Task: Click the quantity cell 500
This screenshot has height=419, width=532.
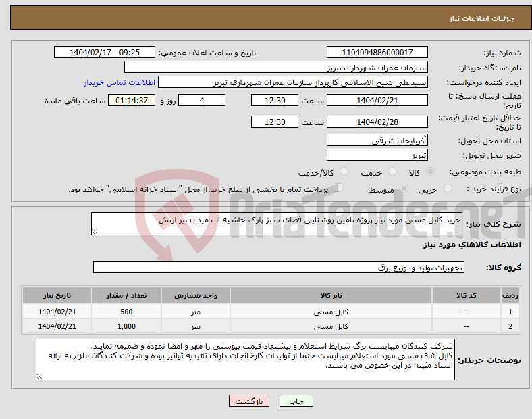Action: tap(126, 312)
